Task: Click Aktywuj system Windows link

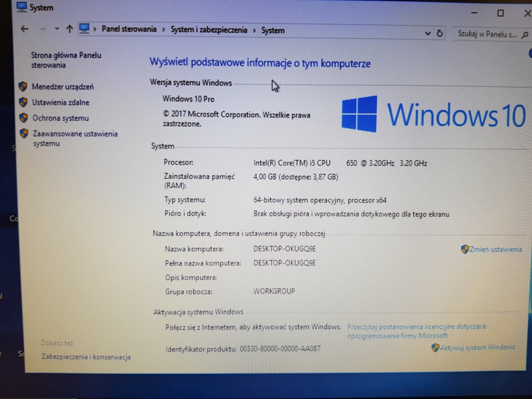Action: pyautogui.click(x=477, y=348)
